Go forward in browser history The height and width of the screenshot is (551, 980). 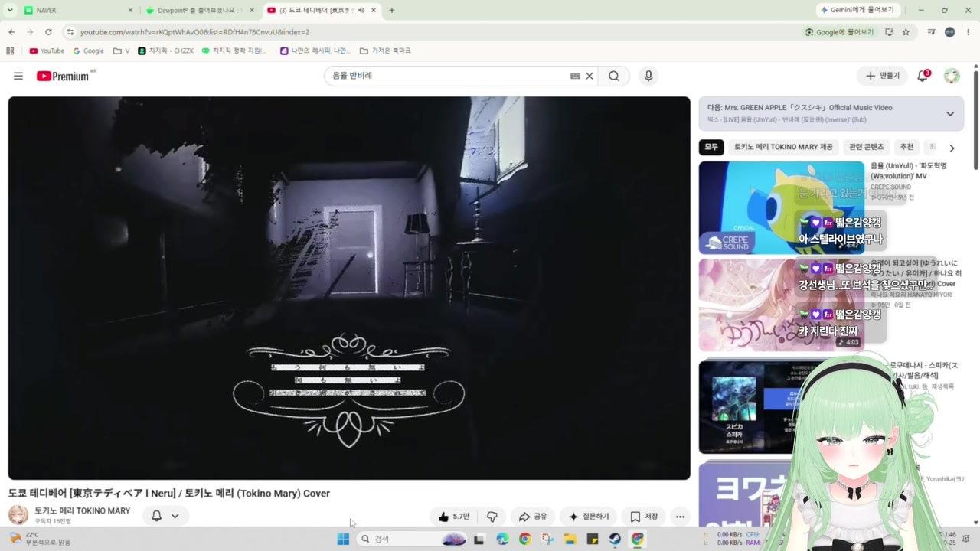[30, 32]
